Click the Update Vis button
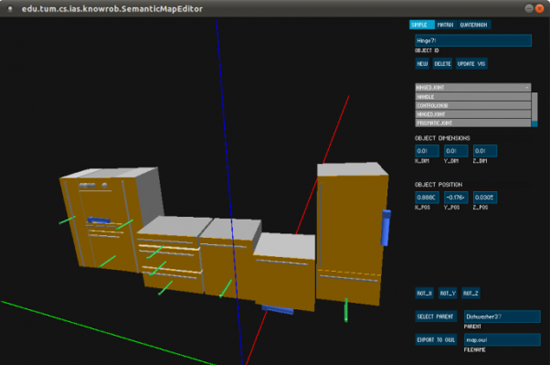This screenshot has height=365, width=550. [471, 64]
